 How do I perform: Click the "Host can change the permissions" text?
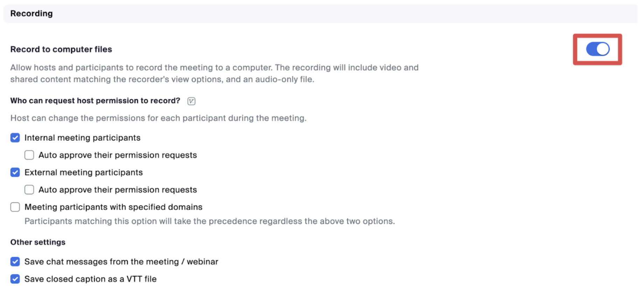point(158,118)
